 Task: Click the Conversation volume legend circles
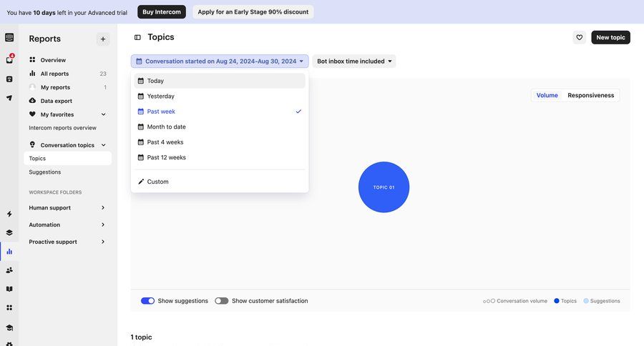tap(489, 301)
